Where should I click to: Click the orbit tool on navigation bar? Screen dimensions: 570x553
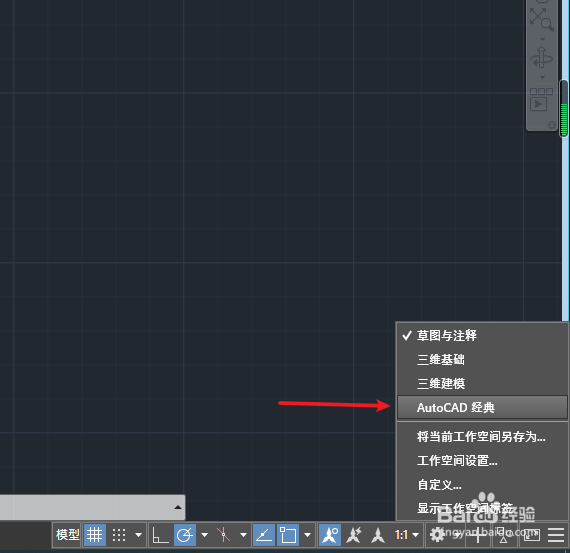click(542, 58)
